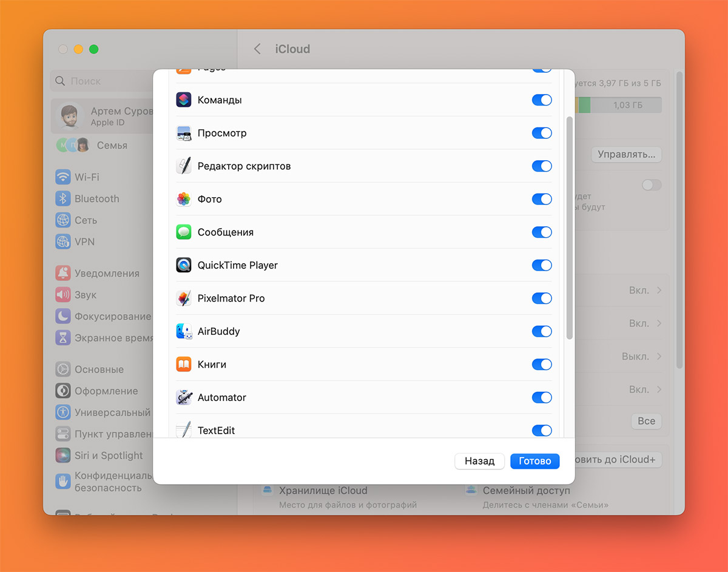Toggle QuickTime Player switch
Screen dimensions: 728x572
pyautogui.click(x=542, y=265)
